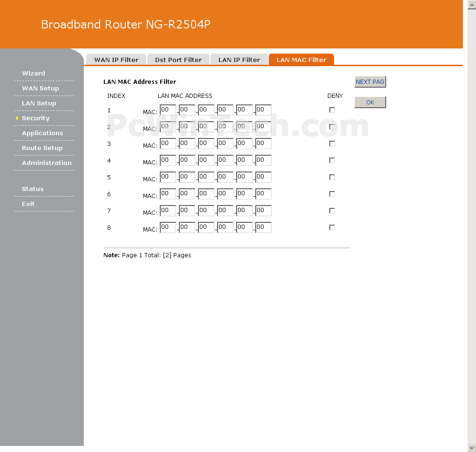Select the LAN IP Filter tab
The width and height of the screenshot is (476, 452).
[x=239, y=60]
